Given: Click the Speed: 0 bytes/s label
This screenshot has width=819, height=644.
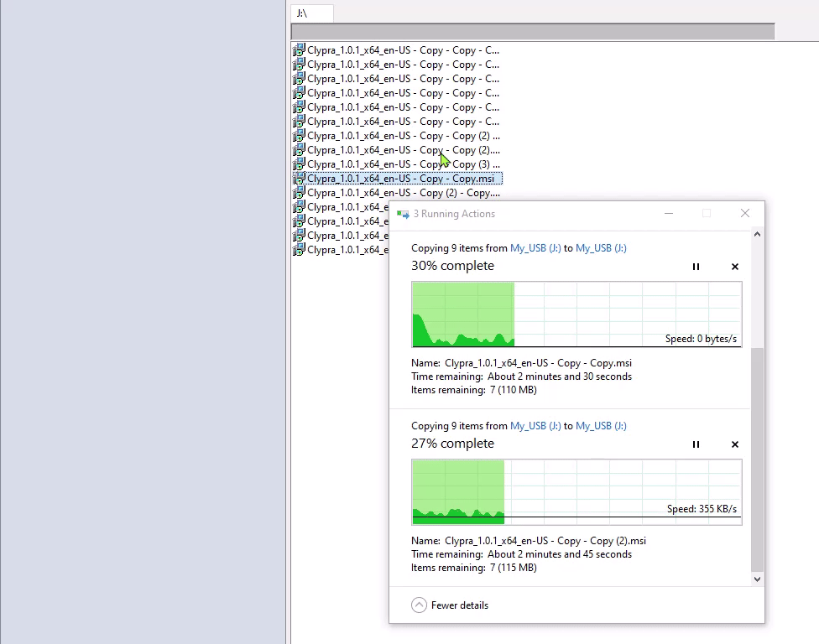Looking at the screenshot, I should coord(701,339).
